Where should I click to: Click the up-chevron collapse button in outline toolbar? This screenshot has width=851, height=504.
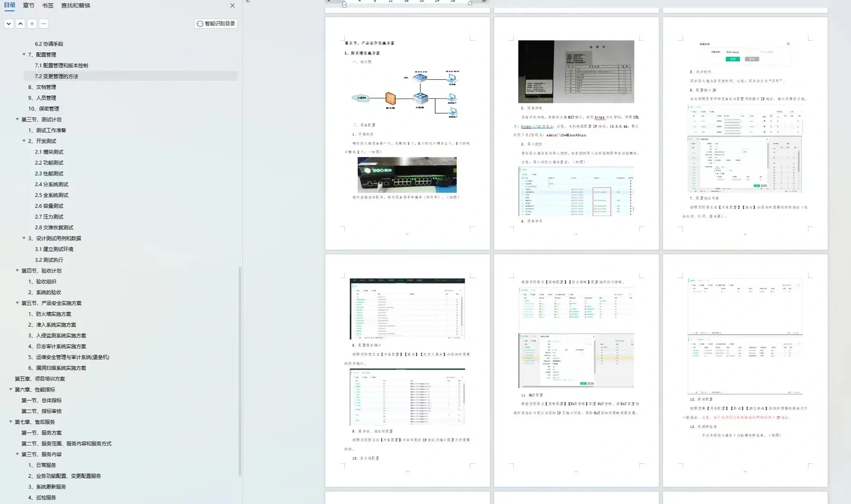coord(21,24)
